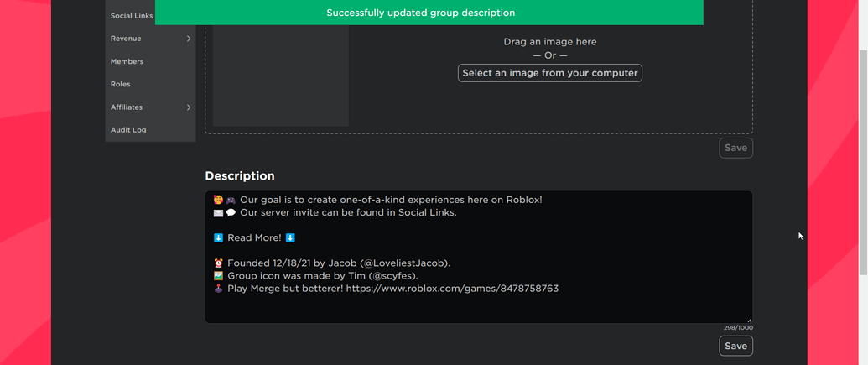
Task: Open the Audit Log section
Action: tap(128, 130)
